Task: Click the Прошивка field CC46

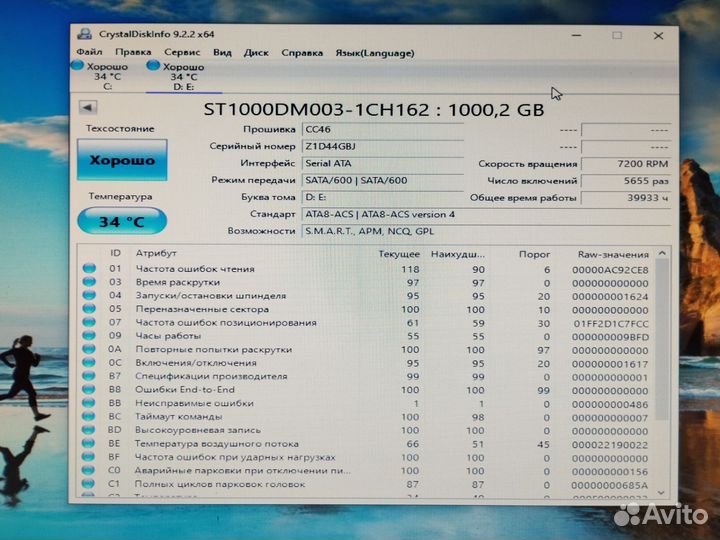Action: [382, 129]
